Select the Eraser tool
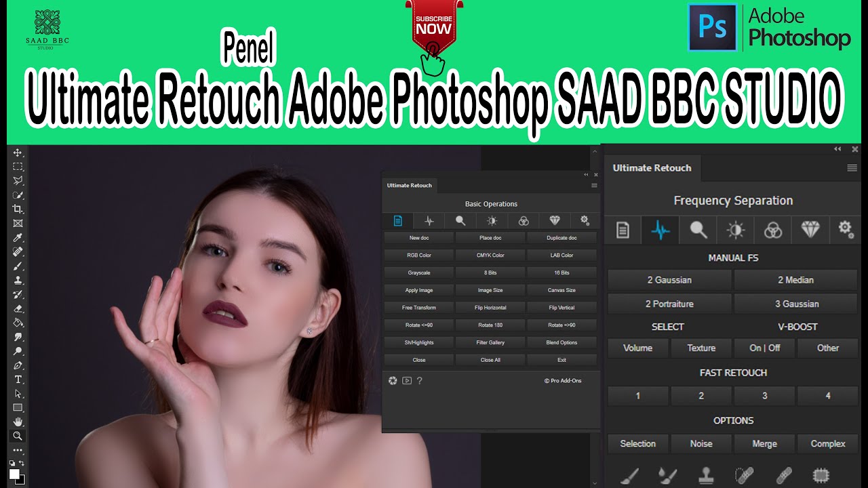 [x=18, y=308]
